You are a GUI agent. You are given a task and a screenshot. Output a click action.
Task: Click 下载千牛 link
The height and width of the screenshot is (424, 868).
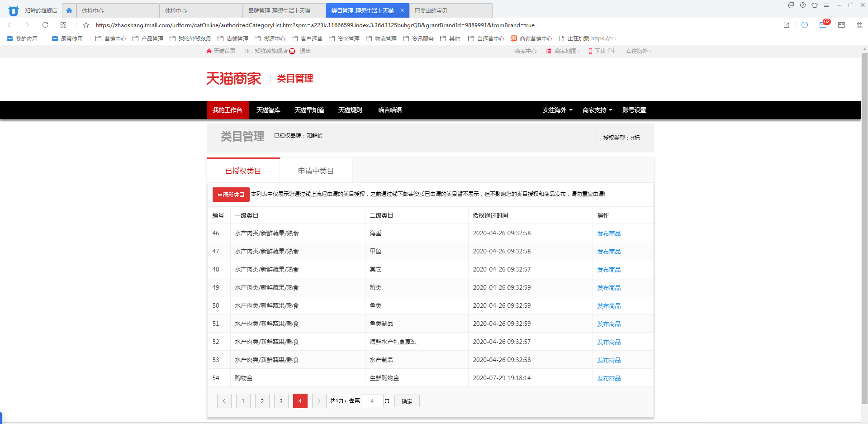pyautogui.click(x=602, y=51)
